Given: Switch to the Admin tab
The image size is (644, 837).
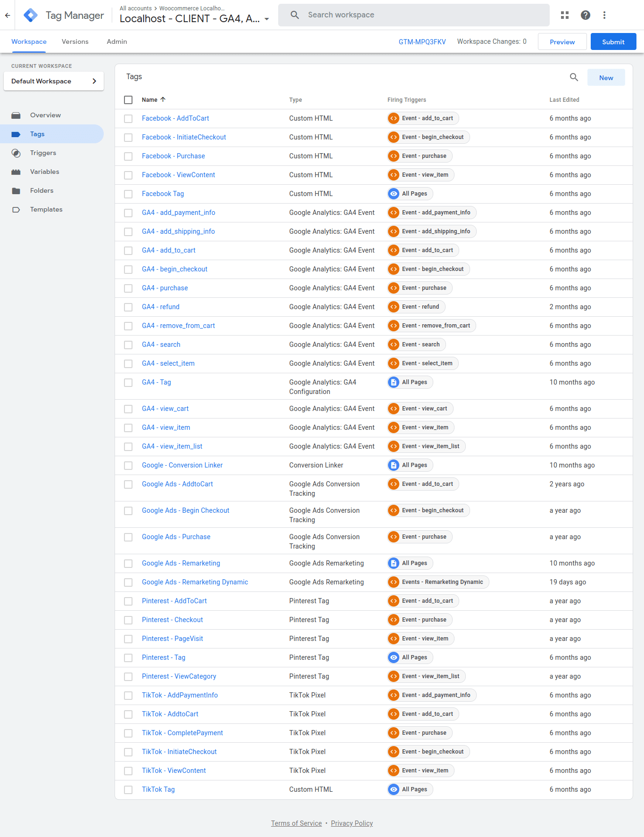Looking at the screenshot, I should (116, 41).
